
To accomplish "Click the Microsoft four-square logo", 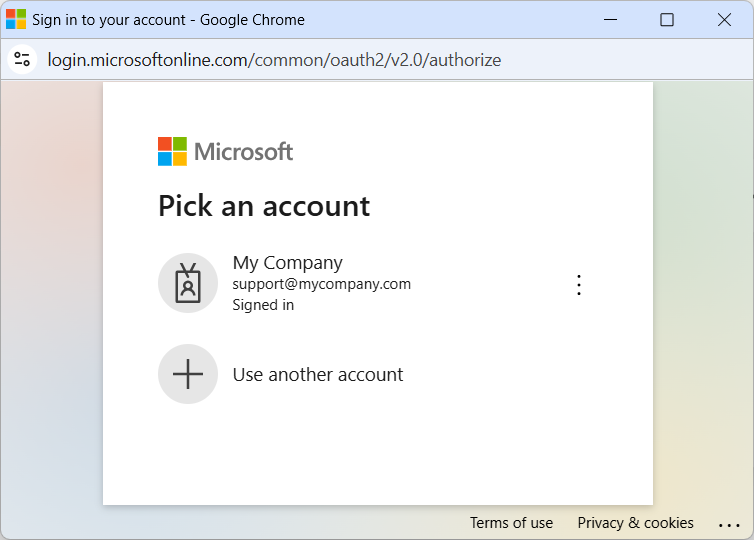I will pyautogui.click(x=172, y=152).
